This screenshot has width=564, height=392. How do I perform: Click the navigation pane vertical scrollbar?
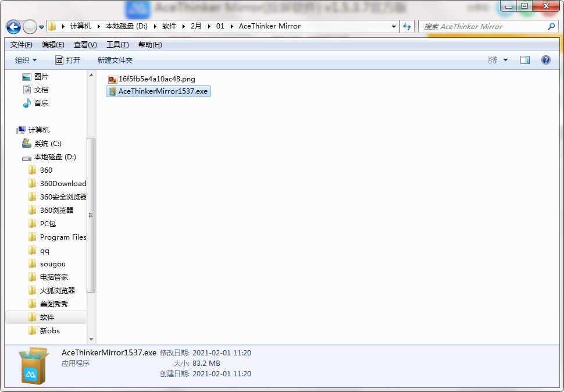[91, 215]
